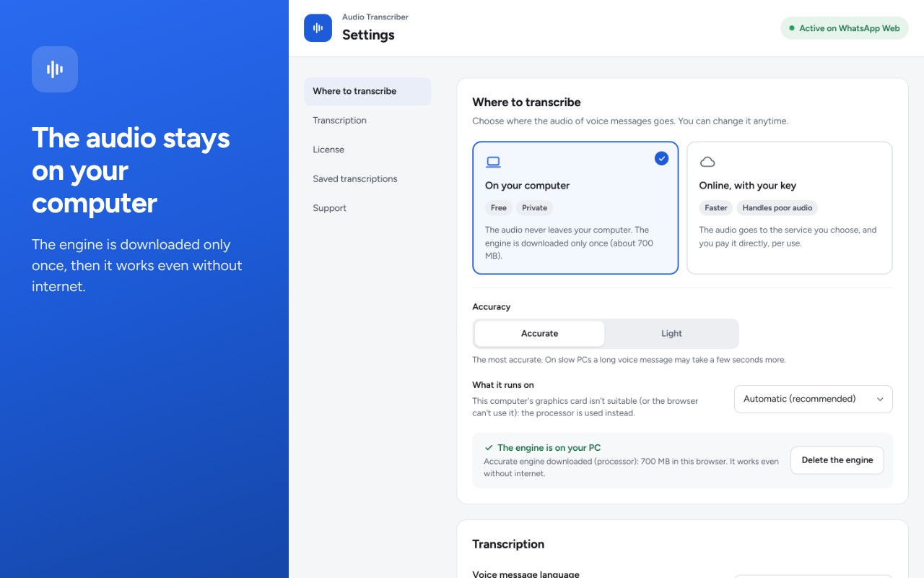This screenshot has width=924, height=578.
Task: Open the License section
Action: coord(367,150)
